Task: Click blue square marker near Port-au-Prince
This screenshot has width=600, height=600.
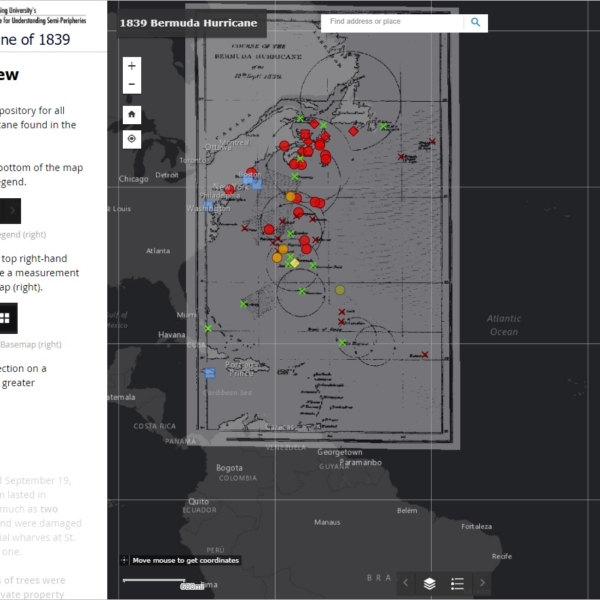Action: click(210, 373)
